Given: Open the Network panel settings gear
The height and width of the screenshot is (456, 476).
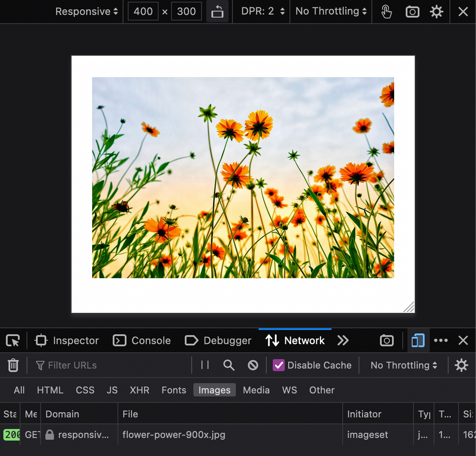Looking at the screenshot, I should [461, 365].
